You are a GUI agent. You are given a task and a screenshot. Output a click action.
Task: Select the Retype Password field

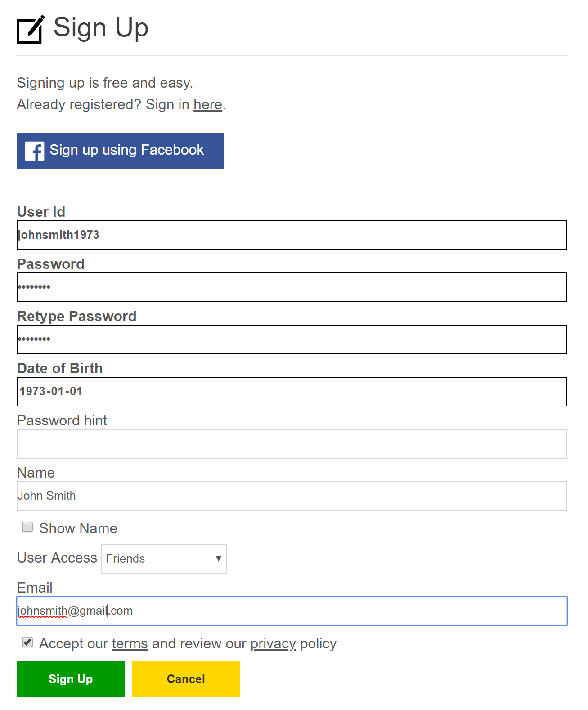(292, 339)
